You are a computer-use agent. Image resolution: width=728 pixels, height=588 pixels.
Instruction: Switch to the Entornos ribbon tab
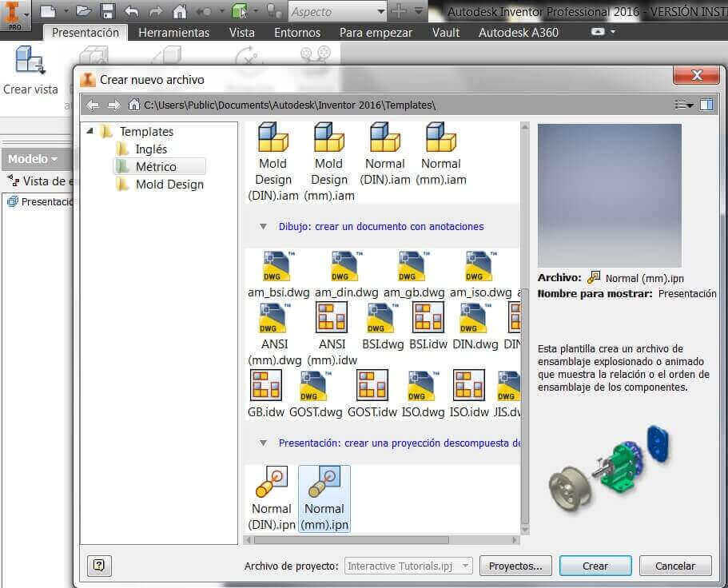(297, 33)
